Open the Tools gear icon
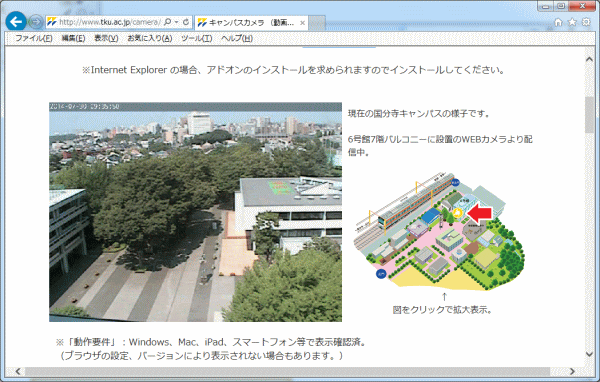Screen dimensions: 600x382 tap(586, 22)
